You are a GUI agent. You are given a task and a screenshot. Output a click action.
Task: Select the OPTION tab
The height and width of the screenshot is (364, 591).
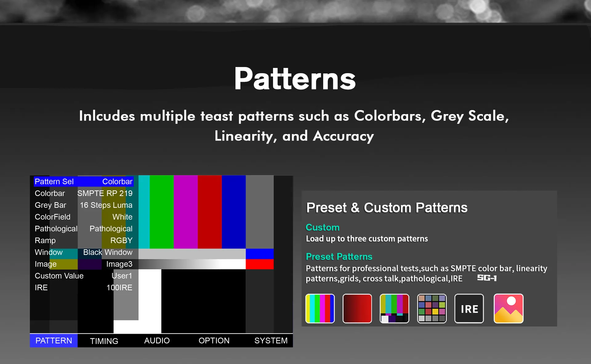click(214, 341)
